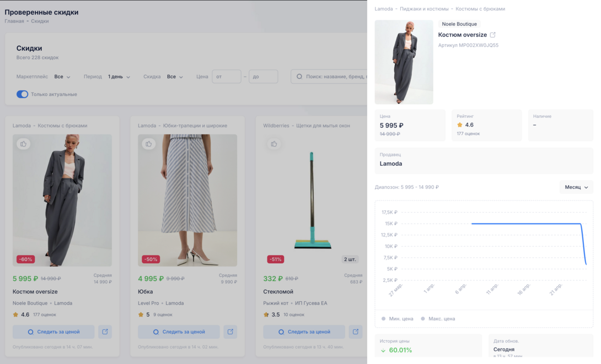
Task: Click the '2 шт.' stock badge
Action: click(x=350, y=259)
